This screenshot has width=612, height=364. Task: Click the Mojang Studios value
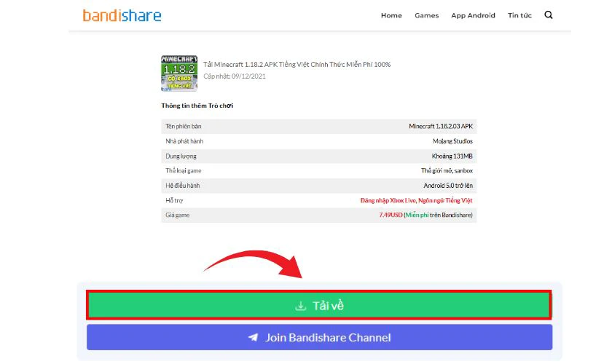[x=452, y=141]
